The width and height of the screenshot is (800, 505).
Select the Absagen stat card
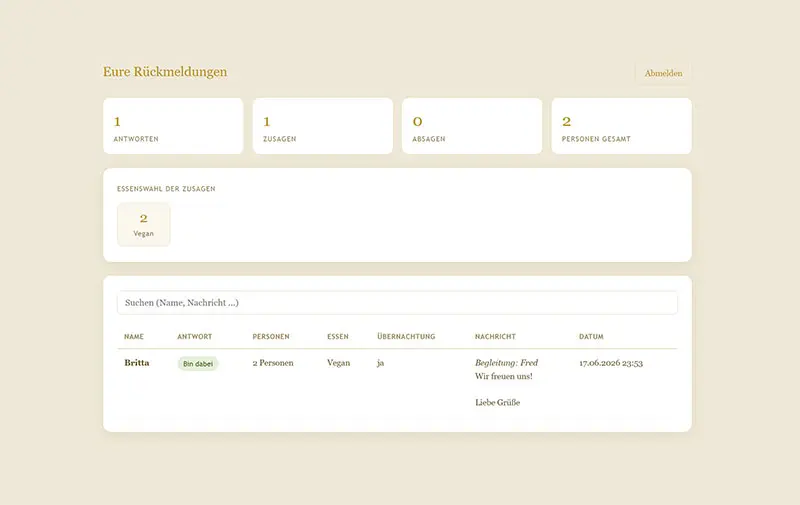(x=472, y=126)
